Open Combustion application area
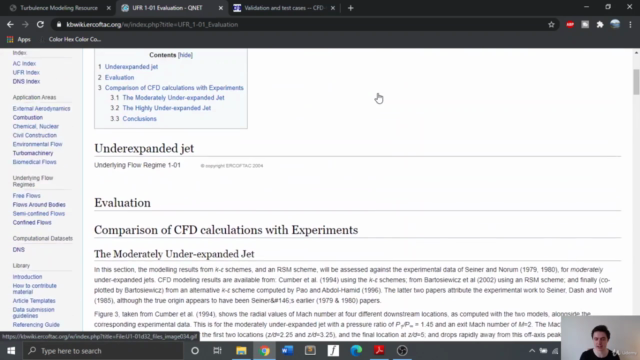The width and height of the screenshot is (640, 360). click(28, 118)
